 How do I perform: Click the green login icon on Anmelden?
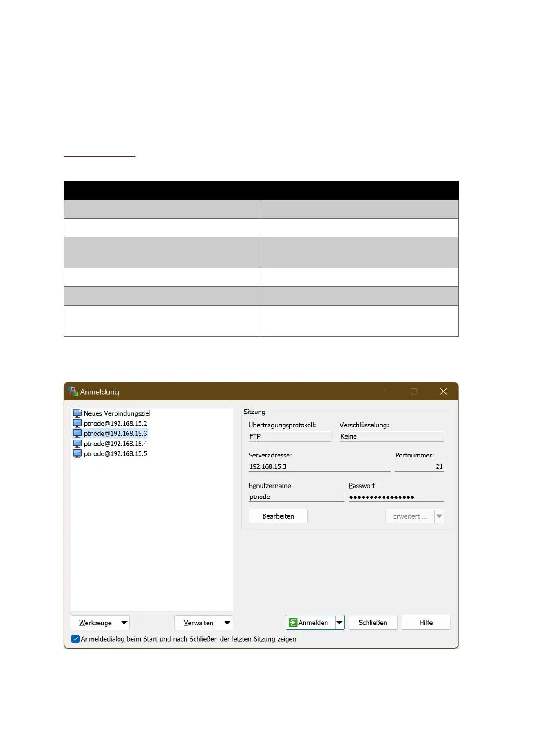(293, 623)
